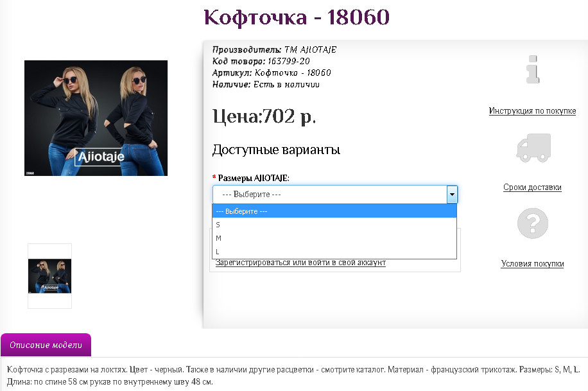Choose size L from the list
The image size is (588, 391).
[x=334, y=252]
